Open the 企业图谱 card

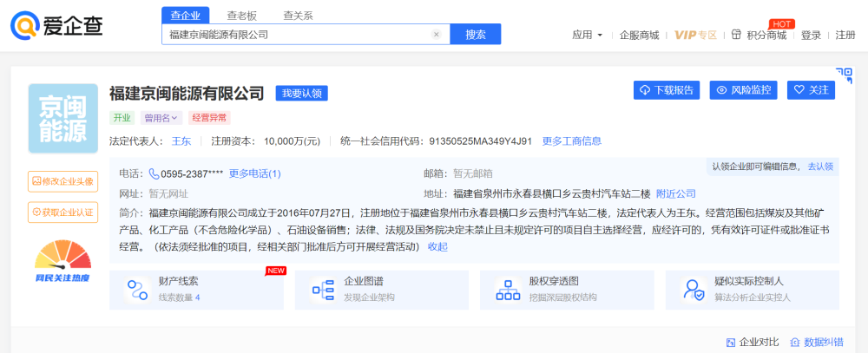coord(382,290)
